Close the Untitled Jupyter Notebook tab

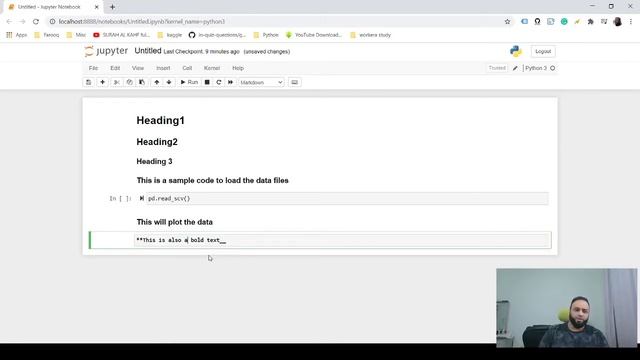point(96,7)
